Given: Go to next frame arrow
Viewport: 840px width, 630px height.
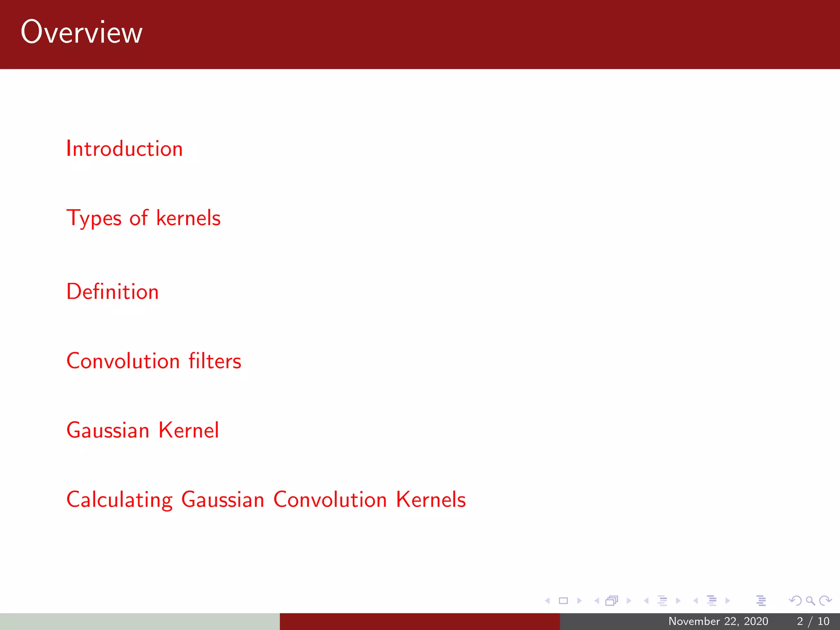Looking at the screenshot, I should click(x=628, y=601).
